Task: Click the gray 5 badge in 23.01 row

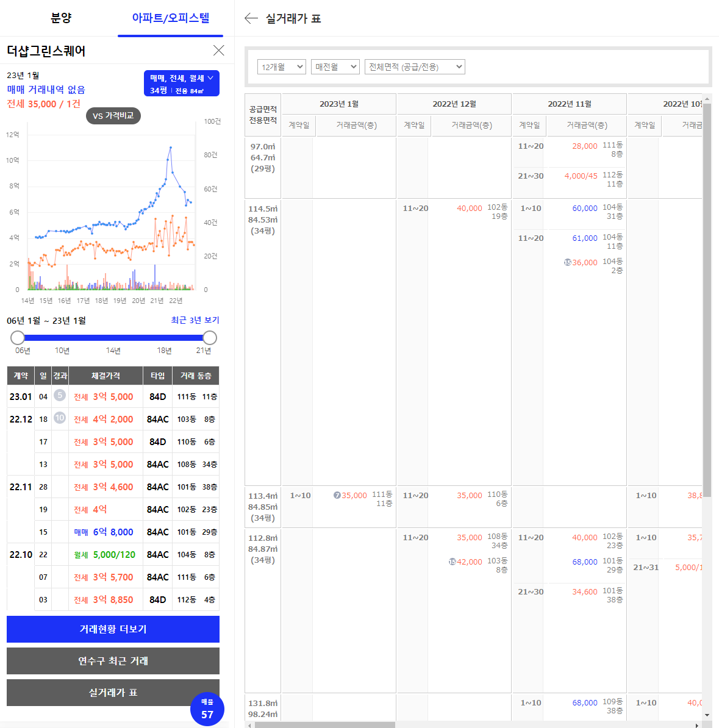Action: coord(59,395)
